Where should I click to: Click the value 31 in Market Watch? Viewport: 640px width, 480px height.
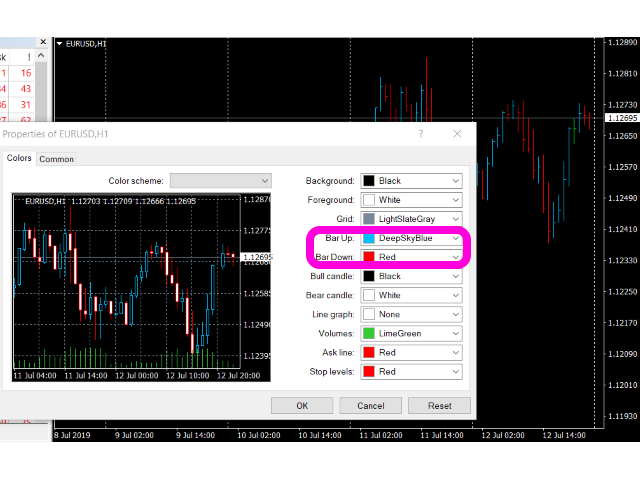pos(26,105)
